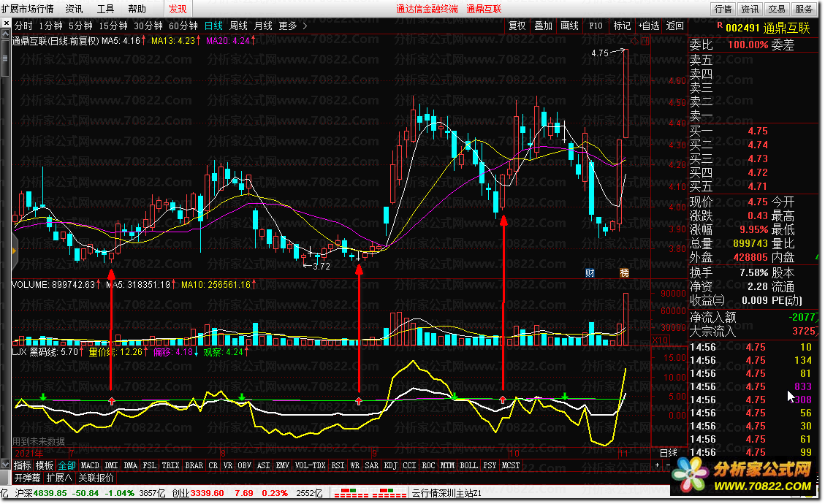Click the first red-green signal status icon
Viewport: 825px width, 504px height.
coord(351,494)
